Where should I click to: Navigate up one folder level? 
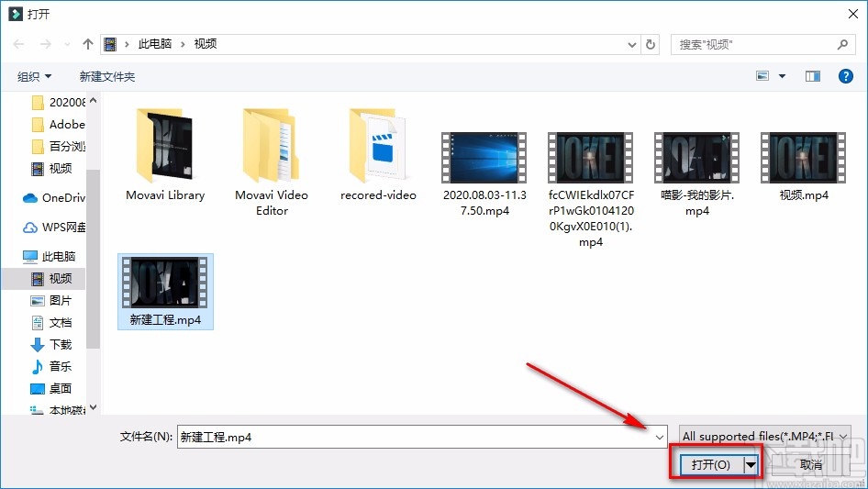point(87,44)
